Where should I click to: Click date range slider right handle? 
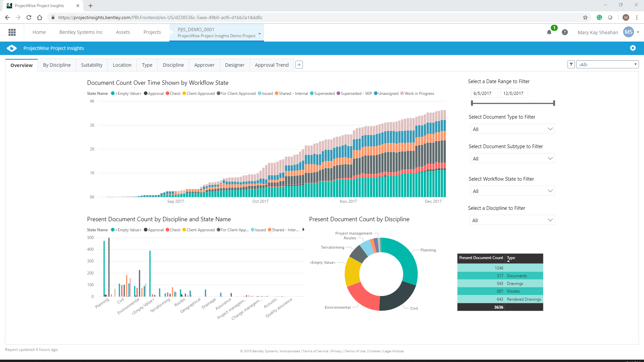554,103
